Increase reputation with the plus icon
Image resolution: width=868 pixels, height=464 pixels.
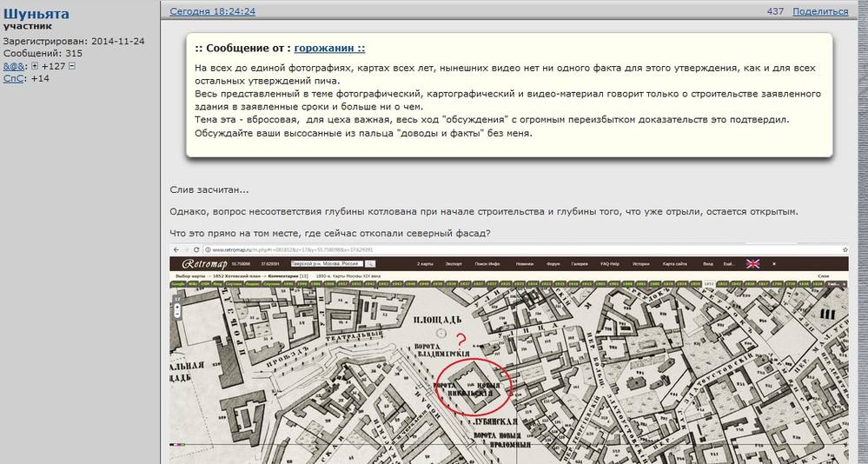[x=35, y=66]
